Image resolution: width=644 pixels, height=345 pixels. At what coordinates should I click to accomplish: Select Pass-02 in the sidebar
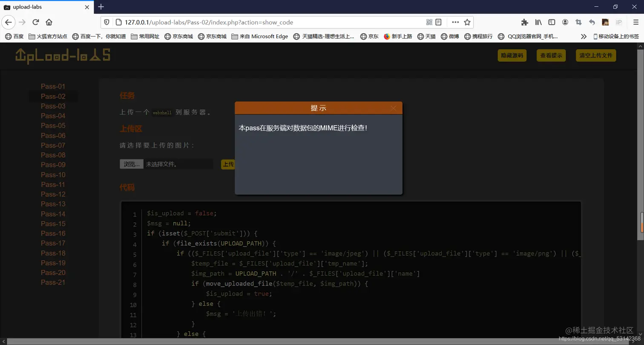coord(53,96)
